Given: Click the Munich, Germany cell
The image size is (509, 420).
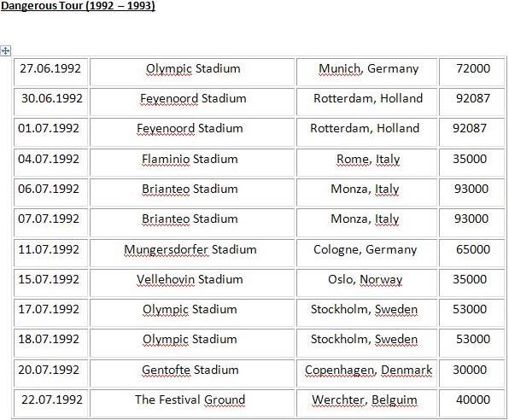Looking at the screenshot, I should 367,72.
